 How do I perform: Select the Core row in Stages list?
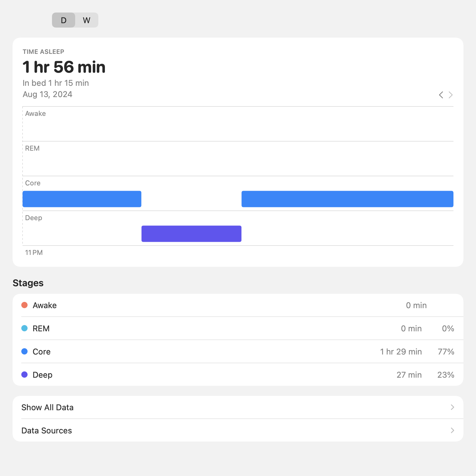(238, 352)
